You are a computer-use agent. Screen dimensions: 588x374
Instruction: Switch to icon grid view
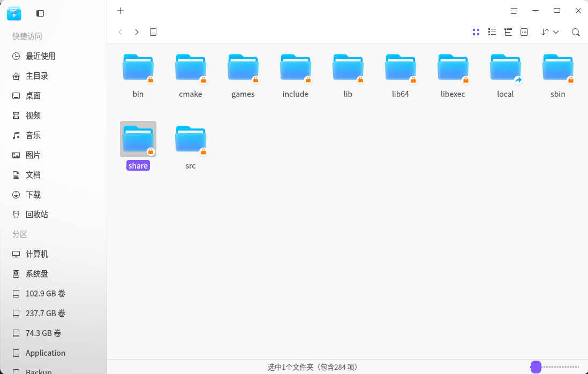(x=476, y=32)
